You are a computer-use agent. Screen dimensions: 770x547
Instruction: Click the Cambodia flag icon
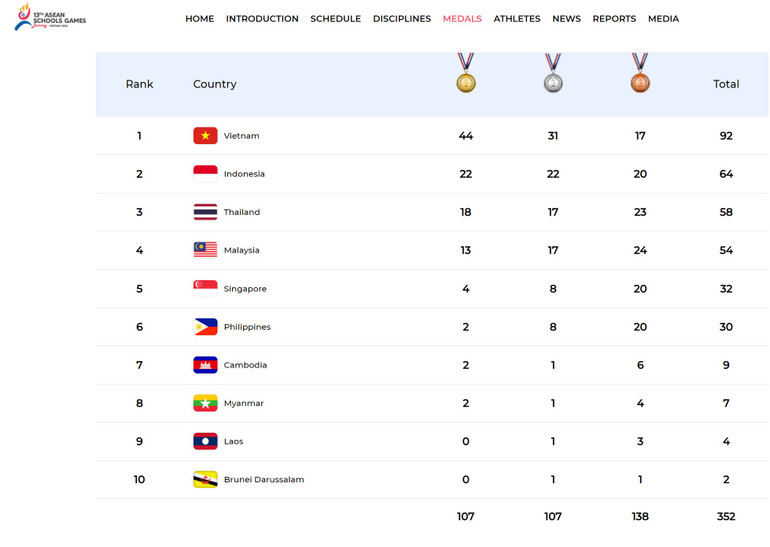tap(205, 365)
